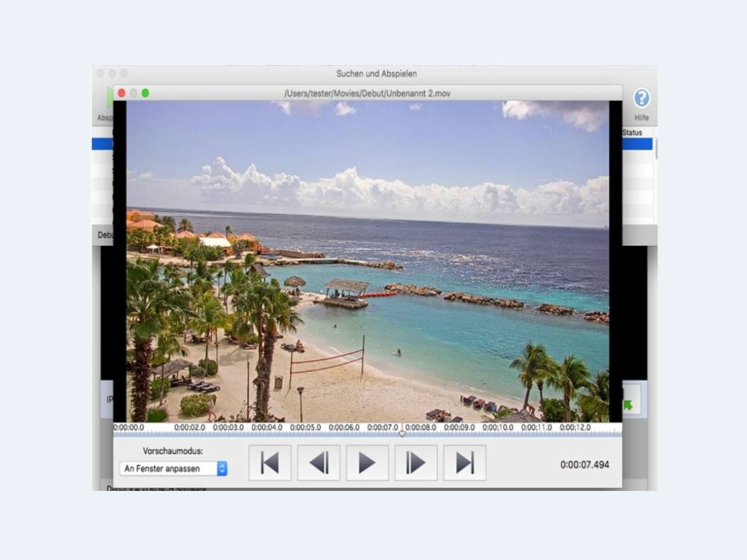
Task: Click the Play button
Action: (367, 463)
